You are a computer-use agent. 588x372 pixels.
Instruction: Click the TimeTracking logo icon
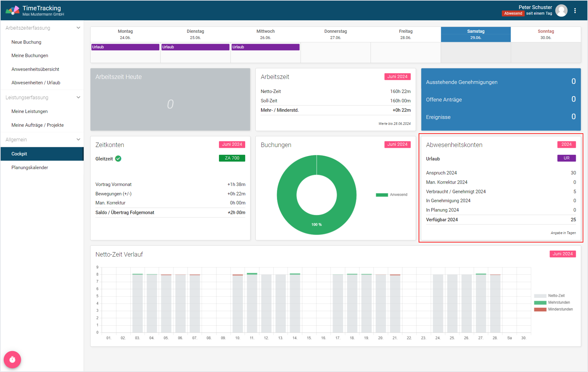(x=12, y=10)
